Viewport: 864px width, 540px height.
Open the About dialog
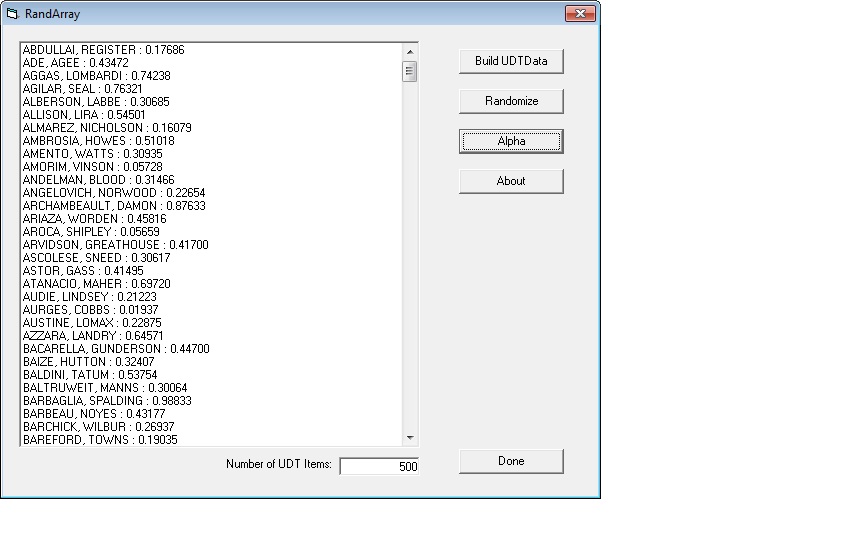[x=511, y=181]
